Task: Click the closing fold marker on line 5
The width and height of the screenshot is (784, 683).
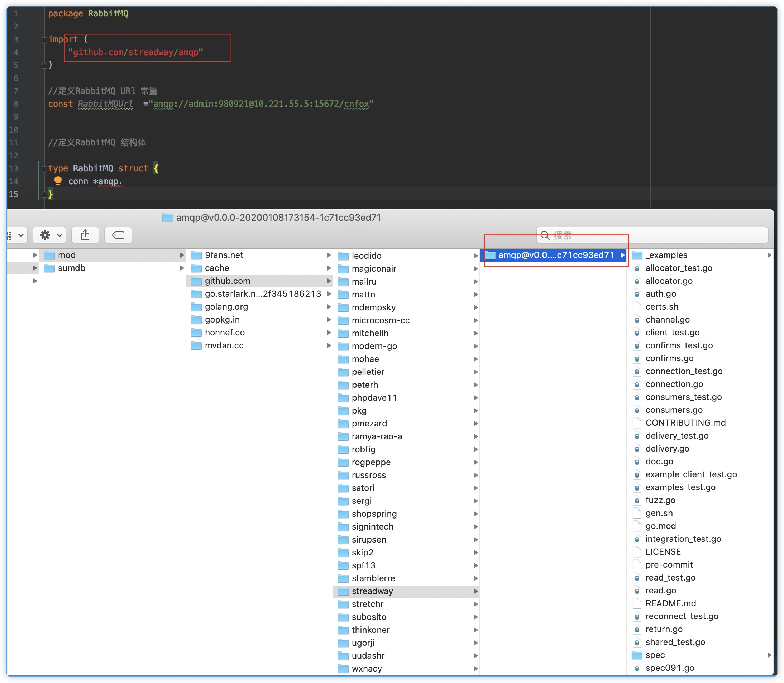Action: [x=44, y=66]
